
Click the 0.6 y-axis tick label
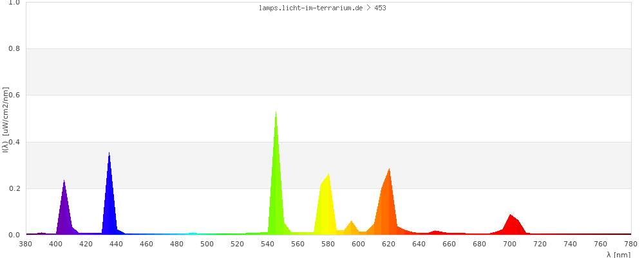click(x=14, y=95)
